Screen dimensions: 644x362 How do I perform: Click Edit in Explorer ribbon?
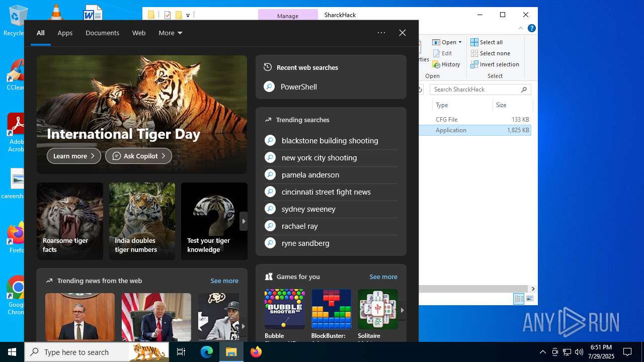pyautogui.click(x=442, y=53)
